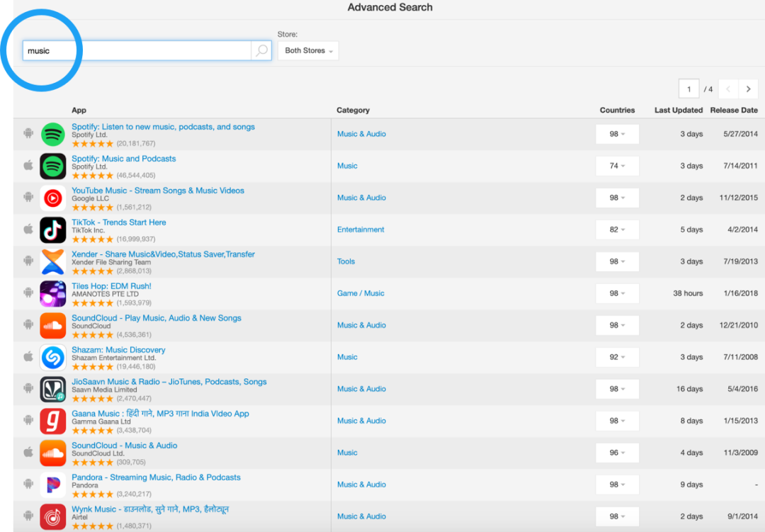Image resolution: width=765 pixels, height=532 pixels.
Task: Click Apple platform icon on TikTok row
Action: 28,228
